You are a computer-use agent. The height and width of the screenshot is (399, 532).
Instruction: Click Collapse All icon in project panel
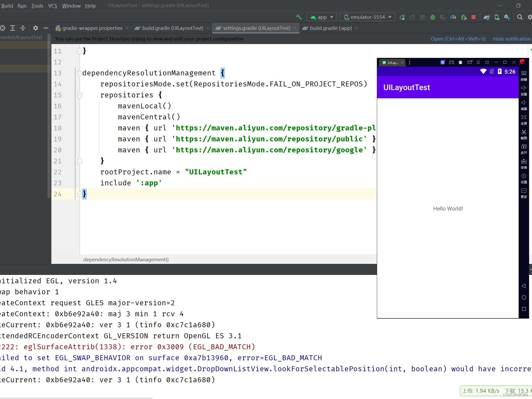(23, 28)
